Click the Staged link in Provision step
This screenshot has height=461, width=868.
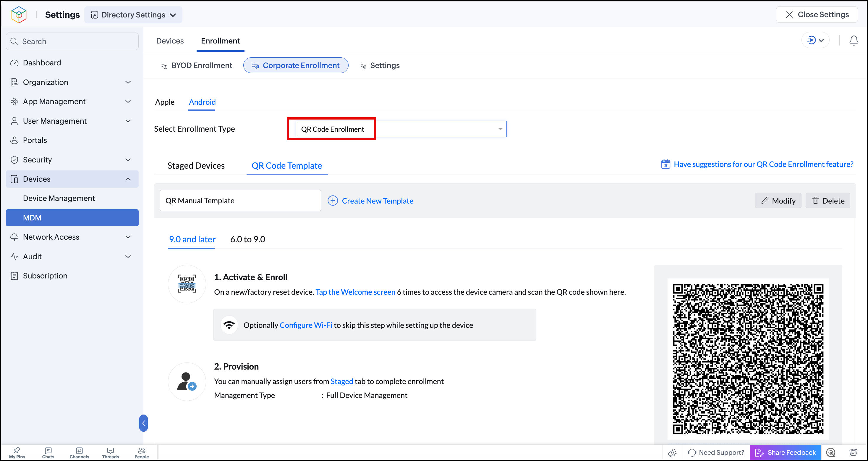tap(342, 381)
